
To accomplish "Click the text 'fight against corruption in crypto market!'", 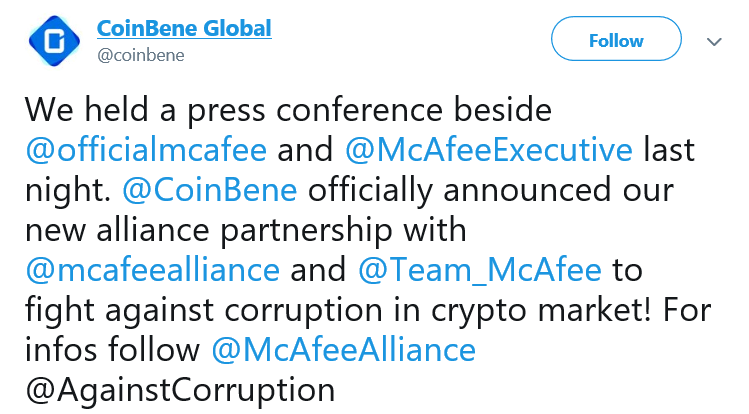I will click(x=338, y=311).
